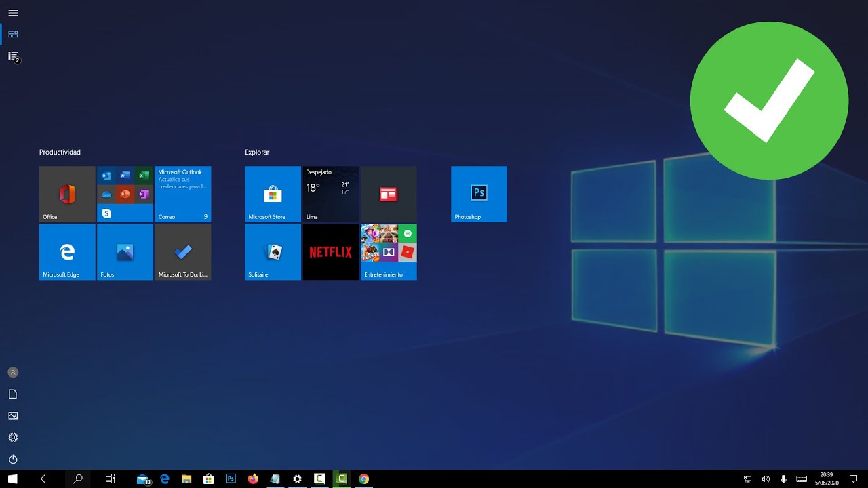The image size is (868, 488).
Task: Open Google Chrome from the taskbar
Action: [x=364, y=479]
